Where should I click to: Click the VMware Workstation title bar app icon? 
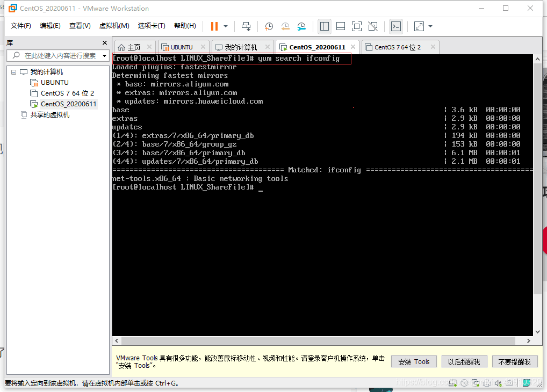(12, 8)
